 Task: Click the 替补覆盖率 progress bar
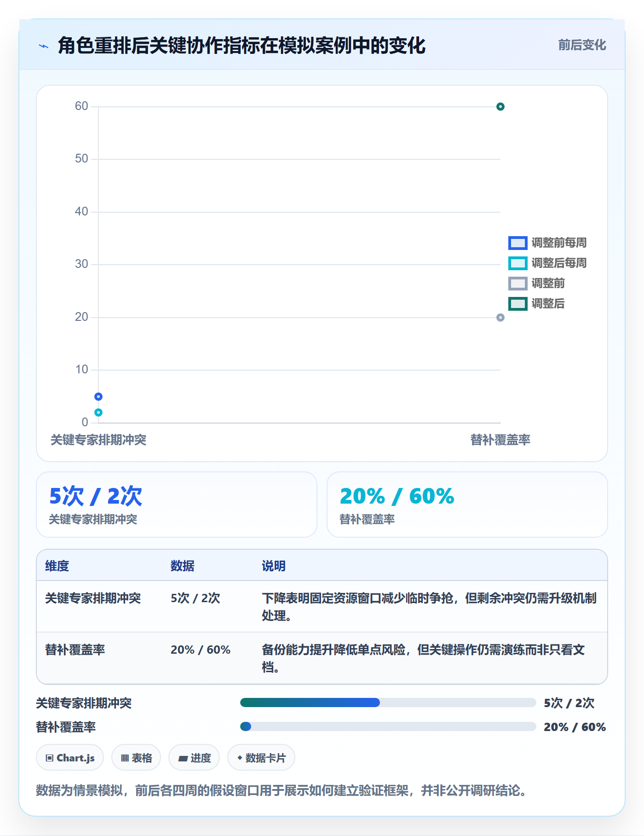pyautogui.click(x=388, y=726)
